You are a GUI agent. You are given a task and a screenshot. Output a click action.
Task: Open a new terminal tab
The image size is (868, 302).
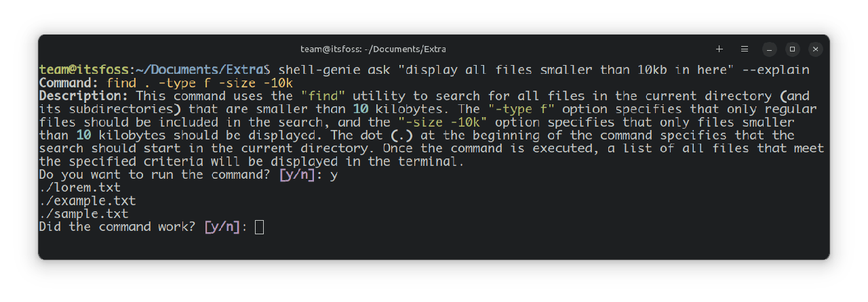pyautogui.click(x=719, y=49)
